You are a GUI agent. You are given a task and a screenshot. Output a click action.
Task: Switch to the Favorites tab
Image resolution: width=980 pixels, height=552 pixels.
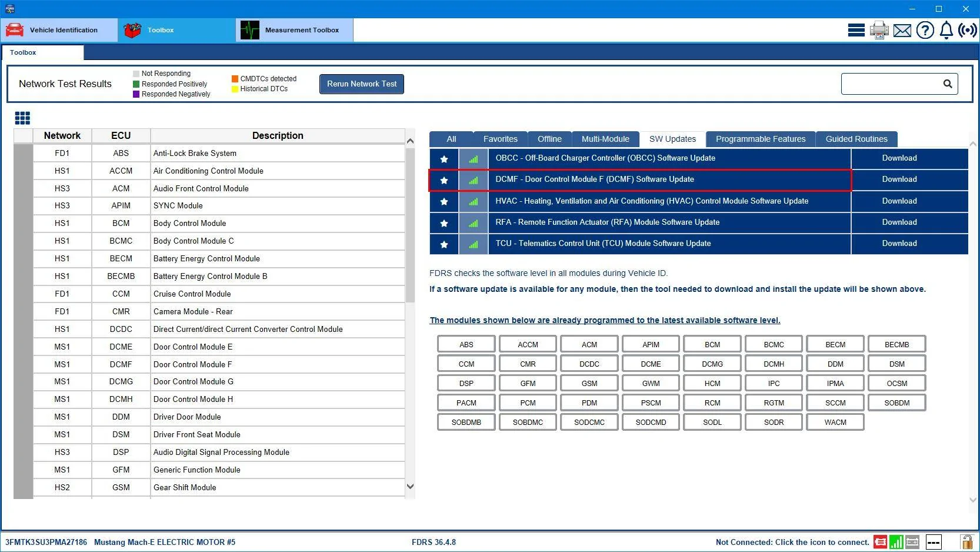tap(501, 139)
